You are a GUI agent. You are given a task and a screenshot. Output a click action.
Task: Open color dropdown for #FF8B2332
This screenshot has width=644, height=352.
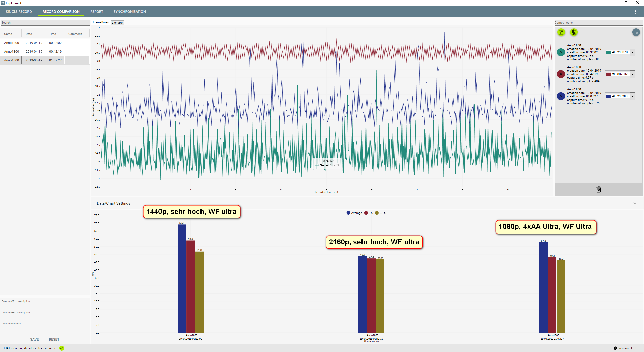632,74
